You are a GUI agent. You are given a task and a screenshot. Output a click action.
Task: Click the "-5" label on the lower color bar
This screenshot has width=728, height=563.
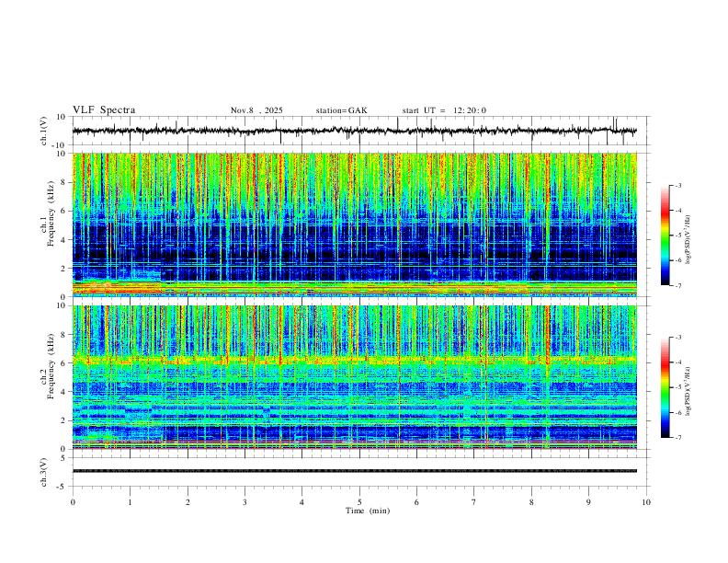[x=678, y=387]
